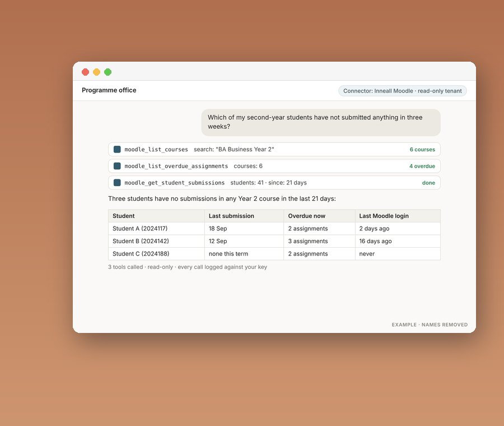The image size is (504, 426).
Task: Click the Last submission column header
Action: [244, 216]
